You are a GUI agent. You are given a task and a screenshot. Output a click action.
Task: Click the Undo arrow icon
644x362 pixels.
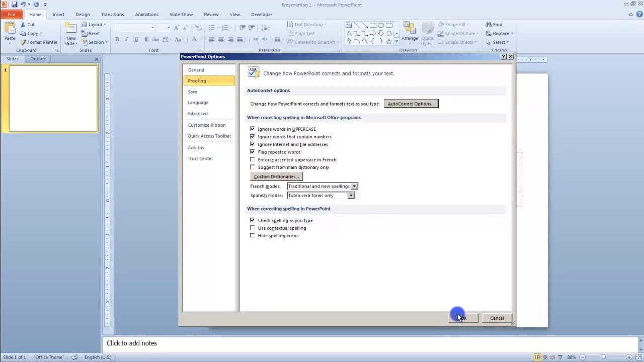[23, 5]
